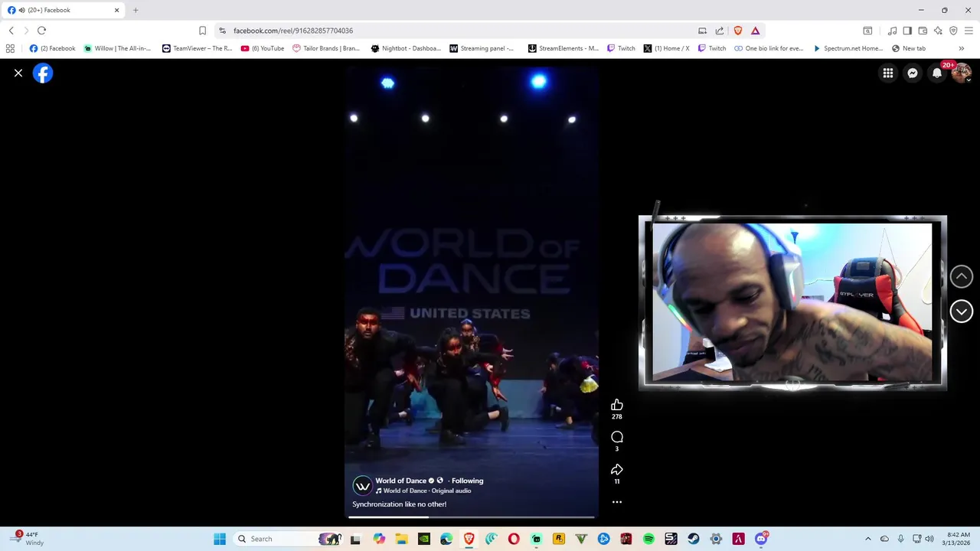Open Willow bookmark
Screen dimensions: 980x551
click(x=117, y=48)
